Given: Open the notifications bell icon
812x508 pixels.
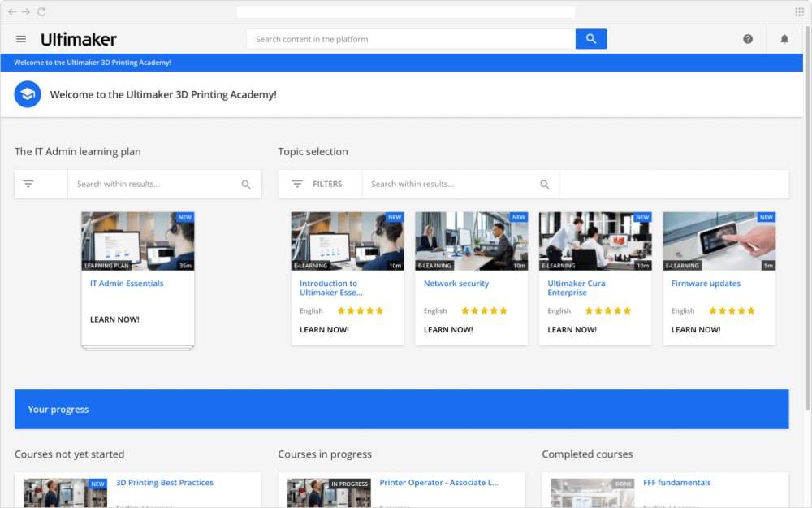Looking at the screenshot, I should pos(784,39).
